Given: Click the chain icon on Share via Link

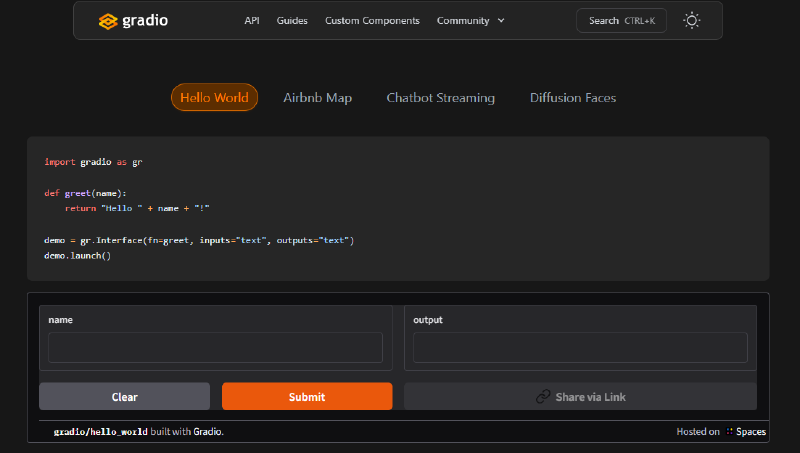Looking at the screenshot, I should coord(543,397).
